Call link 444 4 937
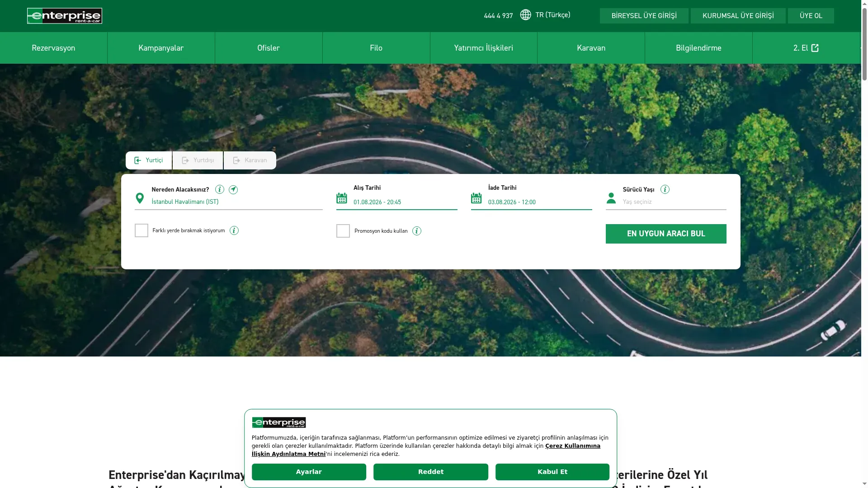 [x=498, y=16]
